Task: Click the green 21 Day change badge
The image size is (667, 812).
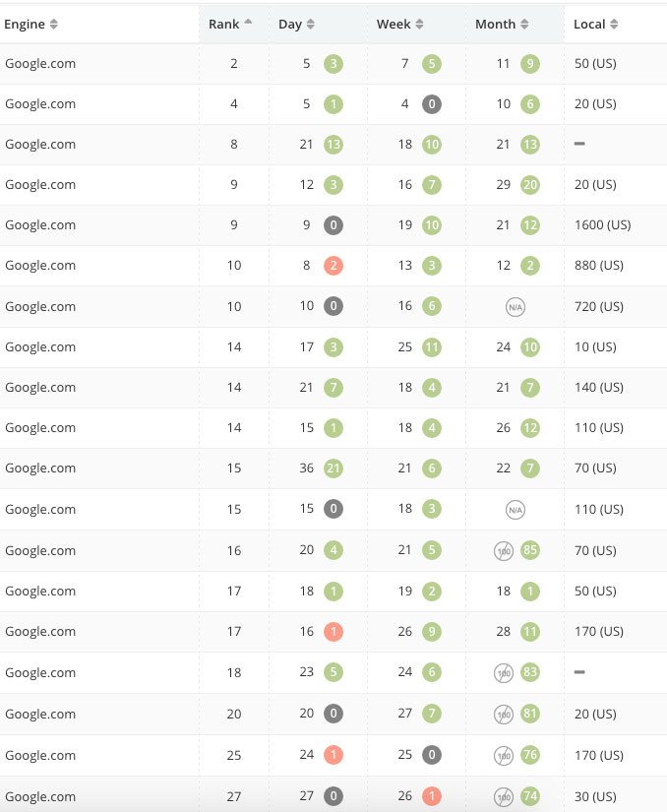Action: point(333,468)
